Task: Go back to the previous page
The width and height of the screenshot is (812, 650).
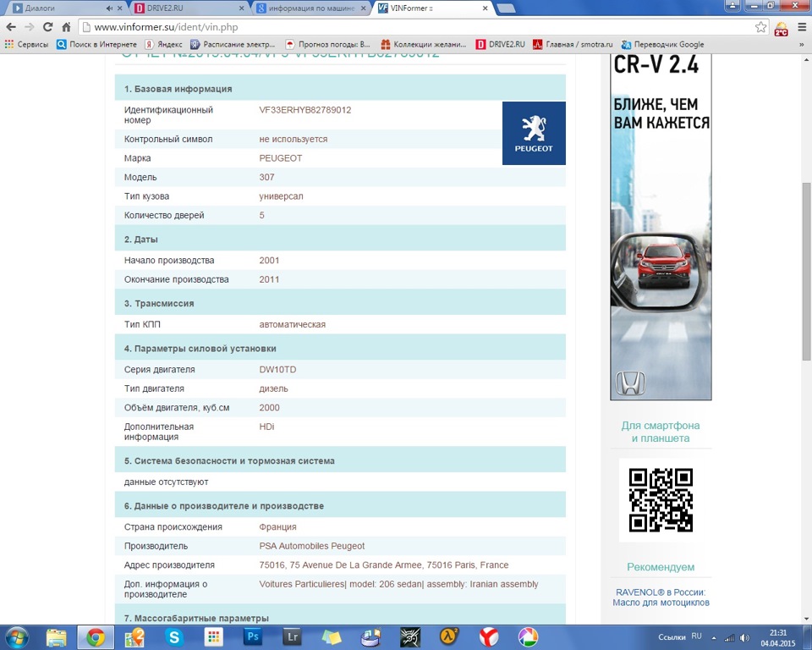Action: point(11,27)
